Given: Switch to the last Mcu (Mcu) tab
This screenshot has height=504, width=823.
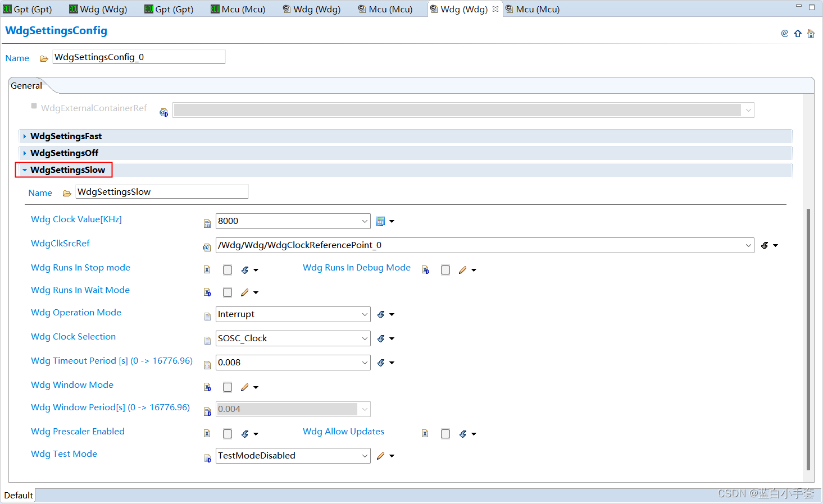Looking at the screenshot, I should pos(533,9).
